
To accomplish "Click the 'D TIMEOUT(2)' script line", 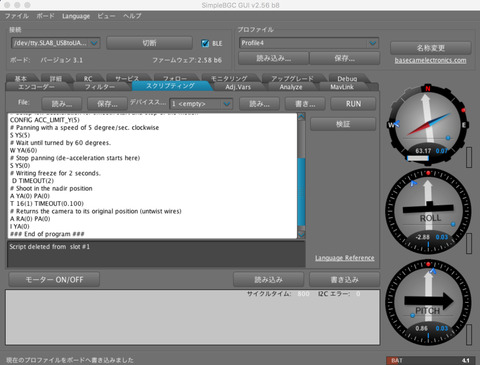I will tap(33, 181).
